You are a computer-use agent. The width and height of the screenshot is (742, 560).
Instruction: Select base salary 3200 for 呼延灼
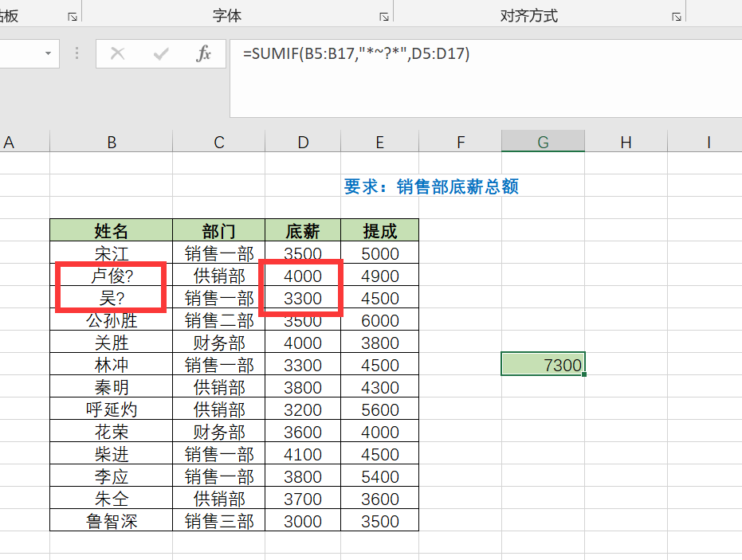(303, 409)
